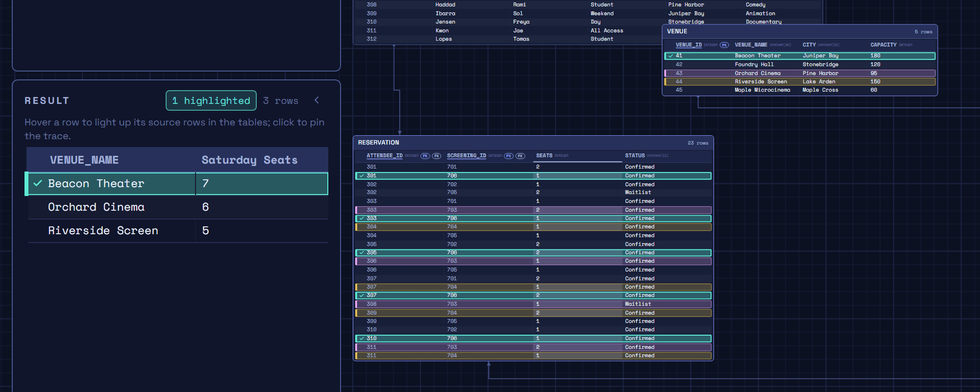Click the STATUS column header in Reservation
Viewport: 980px width, 392px height.
(x=635, y=155)
